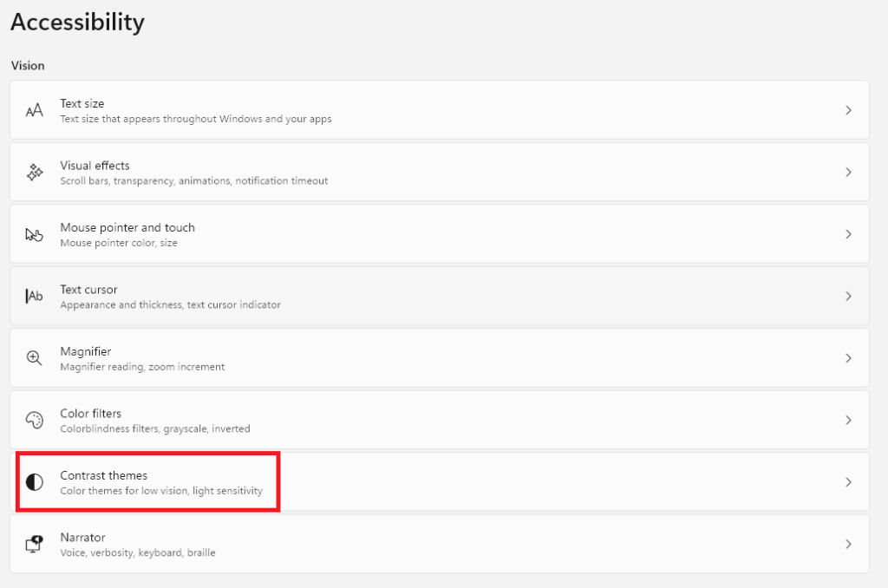Expand Magnifier options using right chevron
The width and height of the screenshot is (888, 588).
coord(848,358)
